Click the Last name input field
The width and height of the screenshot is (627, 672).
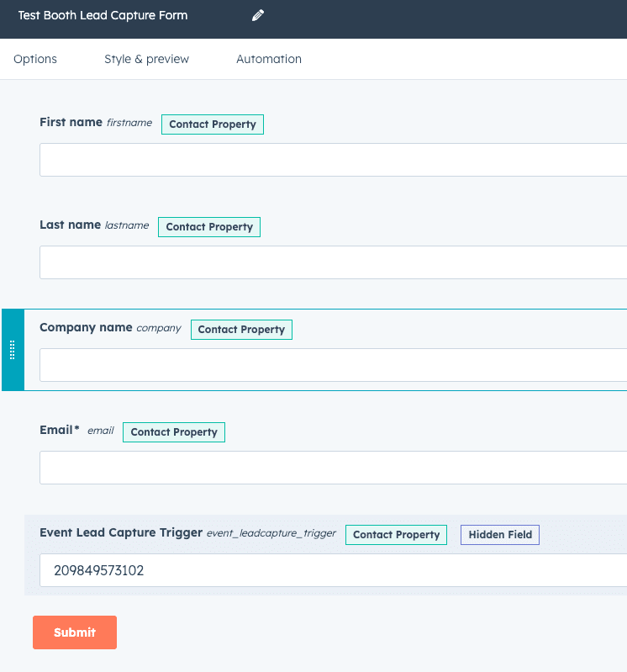(333, 262)
